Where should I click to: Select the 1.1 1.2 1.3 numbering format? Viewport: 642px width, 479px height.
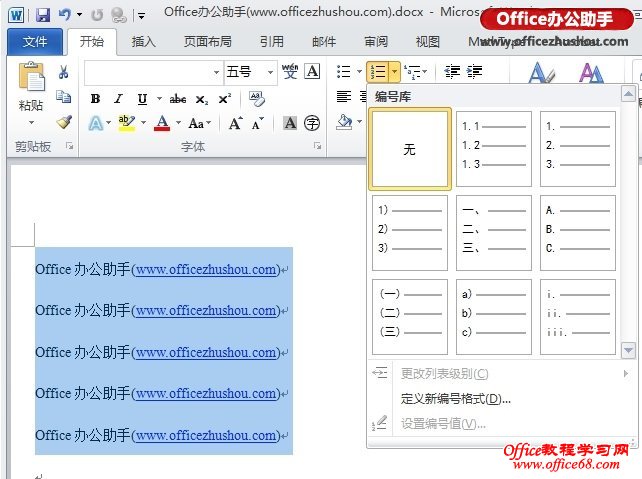tap(494, 149)
